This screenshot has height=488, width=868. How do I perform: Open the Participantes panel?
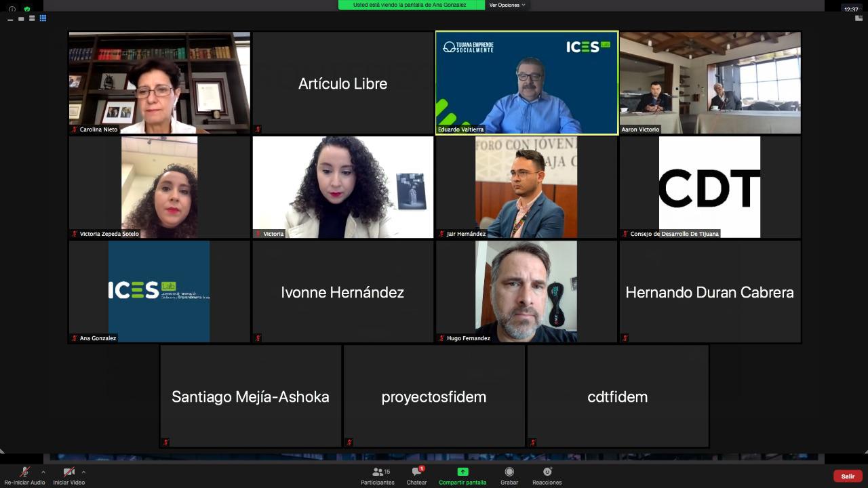pos(378,472)
